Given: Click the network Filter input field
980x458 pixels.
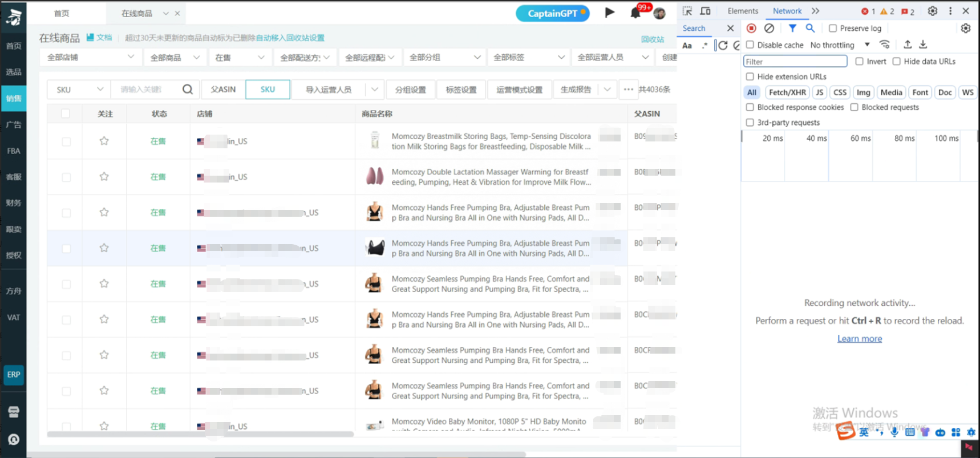Looking at the screenshot, I should (795, 62).
